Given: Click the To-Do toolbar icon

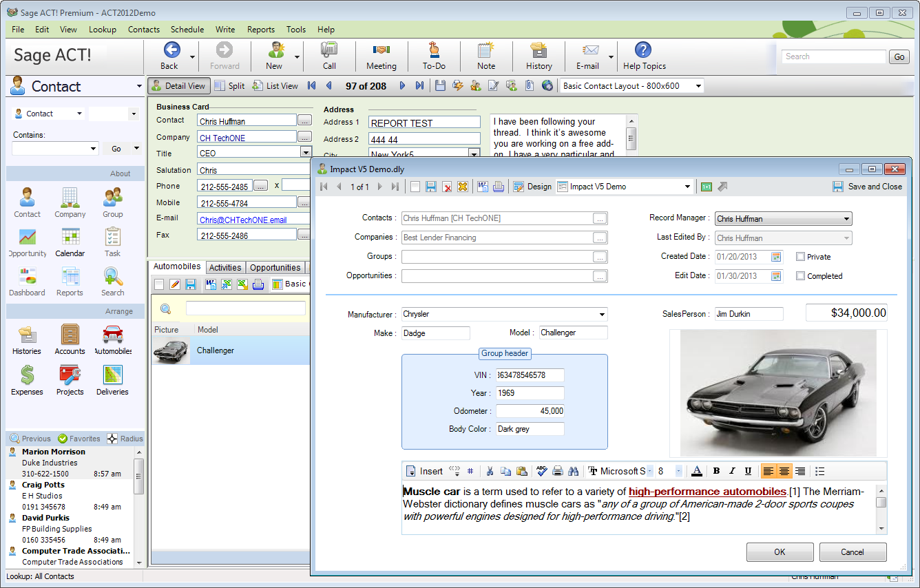Looking at the screenshot, I should 434,50.
